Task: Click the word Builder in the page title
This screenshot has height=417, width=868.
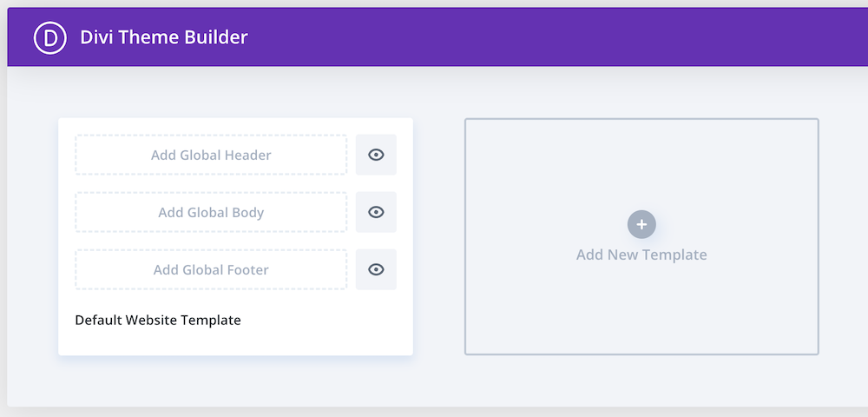Action: coord(217,37)
